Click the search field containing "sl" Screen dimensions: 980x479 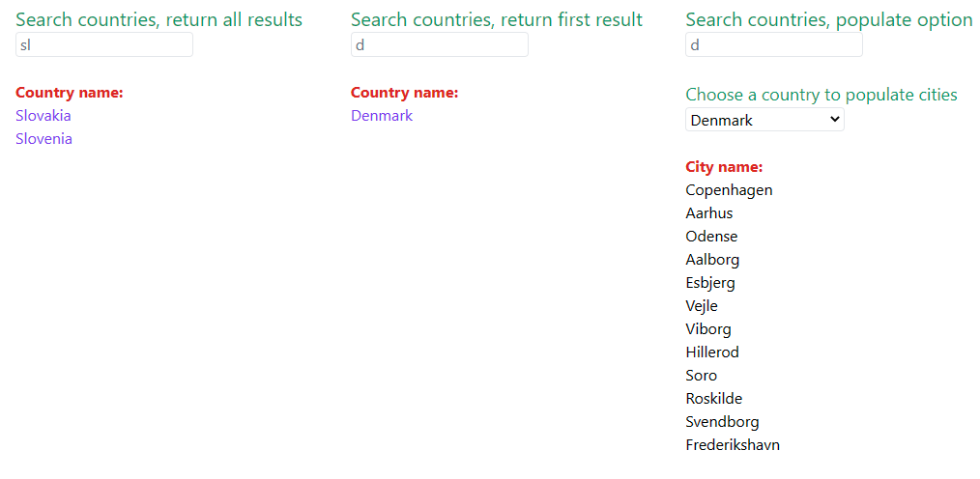pyautogui.click(x=104, y=45)
